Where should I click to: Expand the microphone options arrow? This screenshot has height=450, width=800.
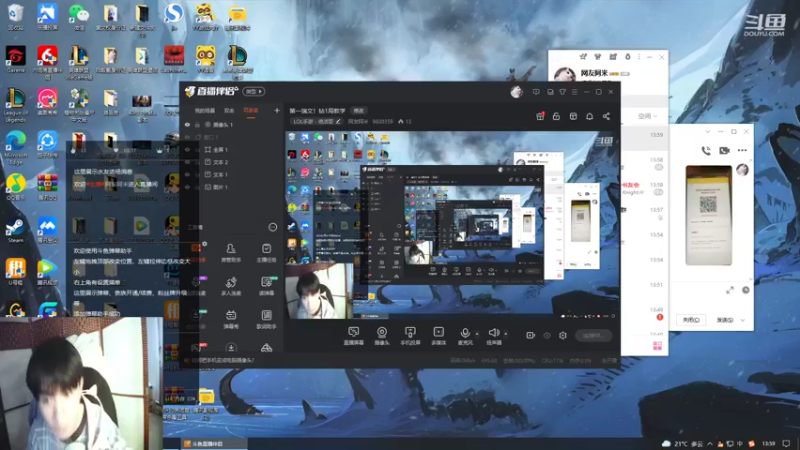coord(477,334)
